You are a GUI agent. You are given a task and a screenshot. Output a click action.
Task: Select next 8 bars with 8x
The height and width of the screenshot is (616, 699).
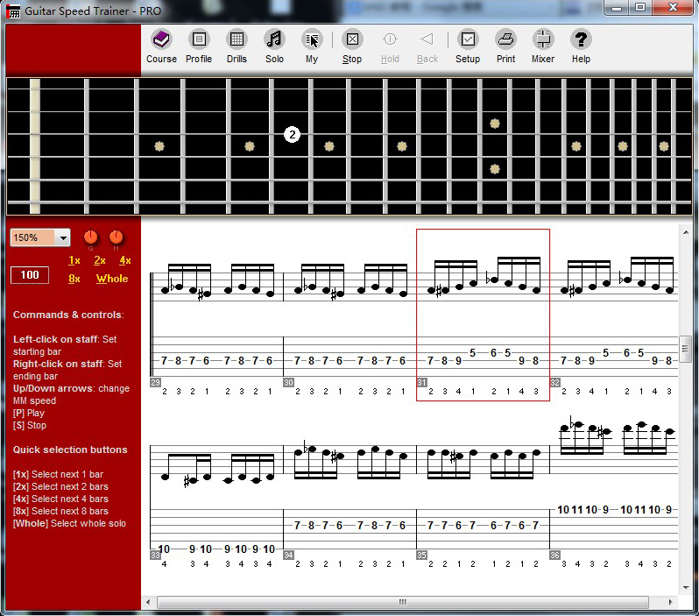click(74, 279)
